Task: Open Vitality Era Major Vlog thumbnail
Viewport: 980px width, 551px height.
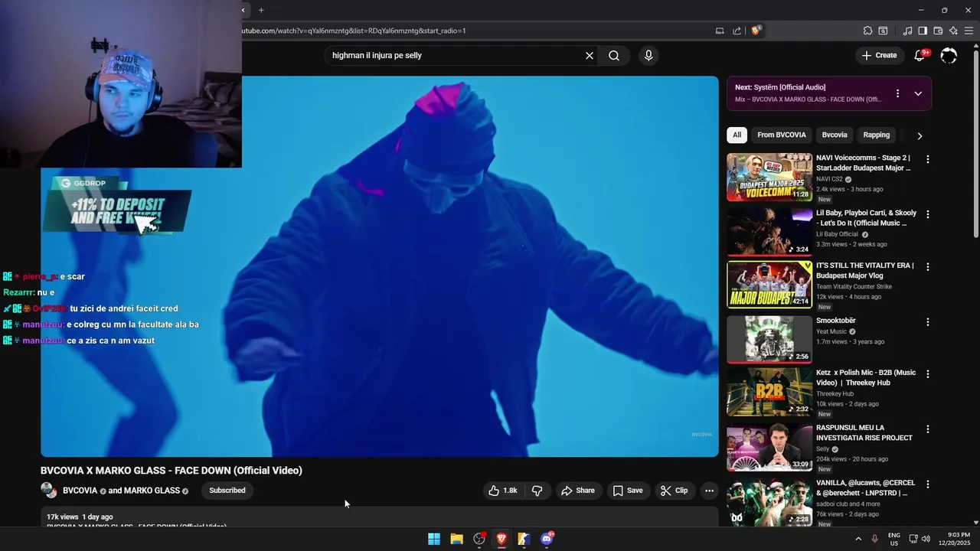Action: (769, 285)
